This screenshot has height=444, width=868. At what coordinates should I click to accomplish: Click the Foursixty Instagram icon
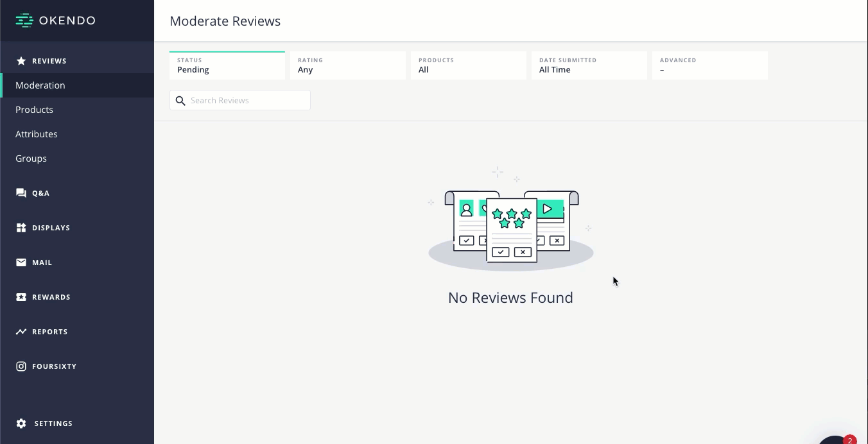21,366
